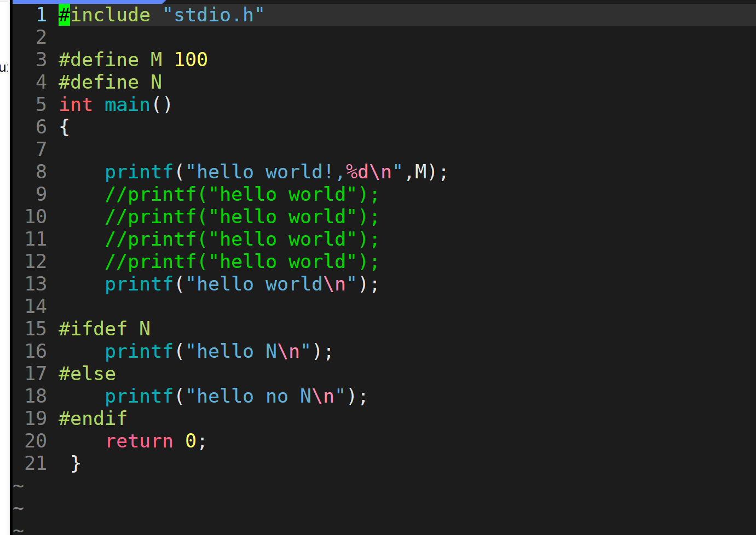Click the commented printf on line 10
756x535 pixels.
242,217
